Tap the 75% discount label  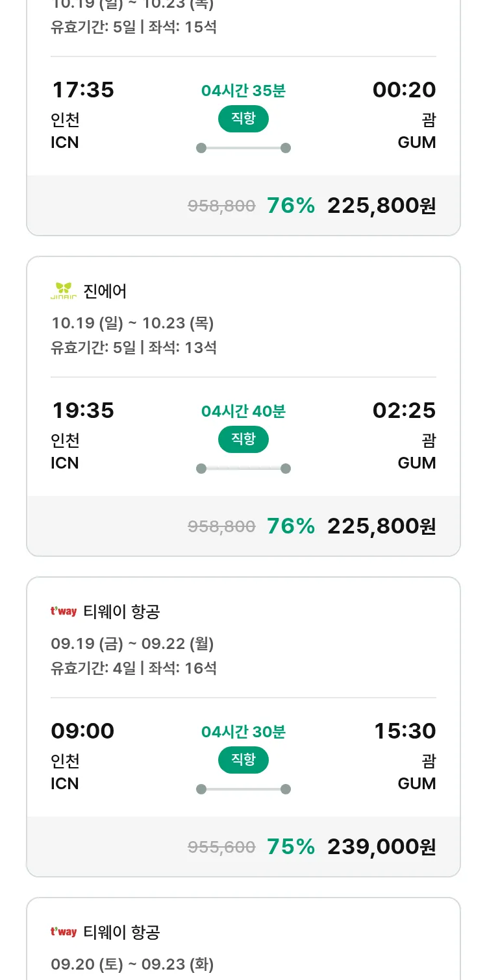tap(290, 847)
